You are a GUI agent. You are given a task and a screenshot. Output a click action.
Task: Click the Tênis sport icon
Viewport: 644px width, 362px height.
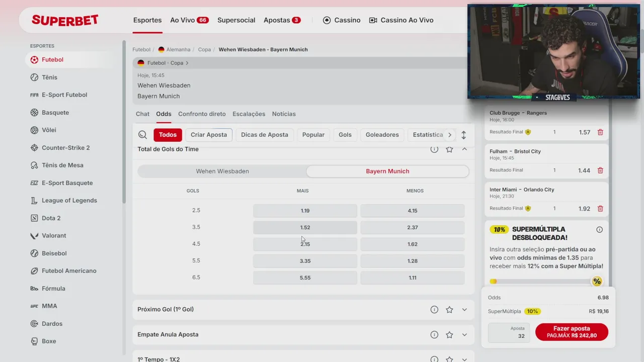(x=34, y=77)
